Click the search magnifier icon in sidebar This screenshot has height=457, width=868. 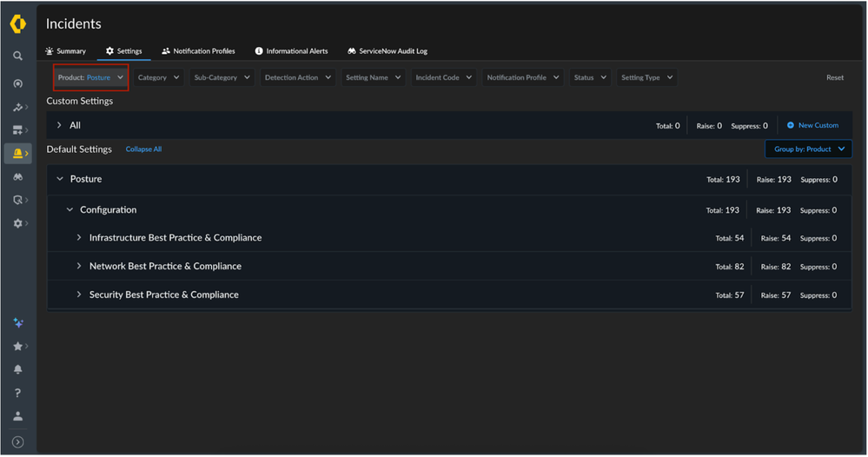pyautogui.click(x=17, y=56)
